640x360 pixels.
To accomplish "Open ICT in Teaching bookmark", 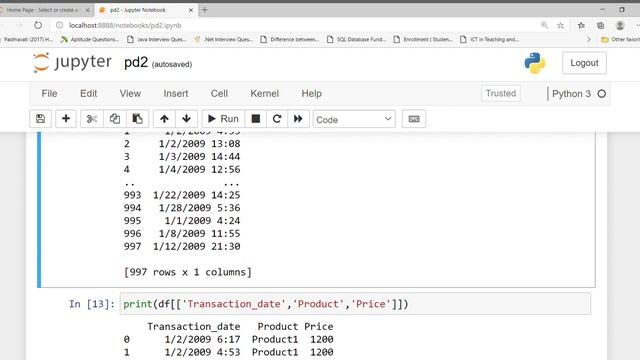I will [489, 40].
